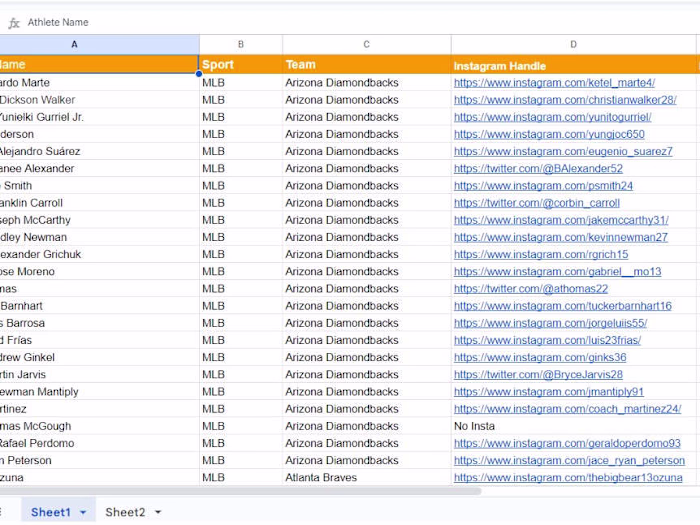Select column B header
This screenshot has height=525, width=700.
(x=241, y=45)
